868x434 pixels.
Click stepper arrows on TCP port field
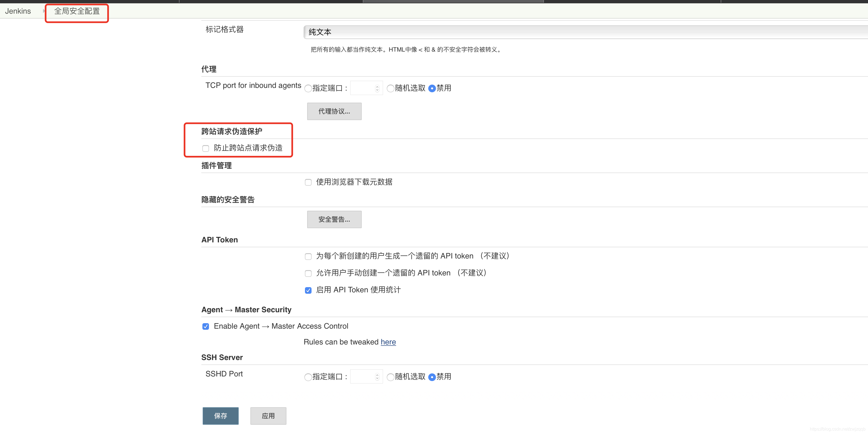(377, 88)
